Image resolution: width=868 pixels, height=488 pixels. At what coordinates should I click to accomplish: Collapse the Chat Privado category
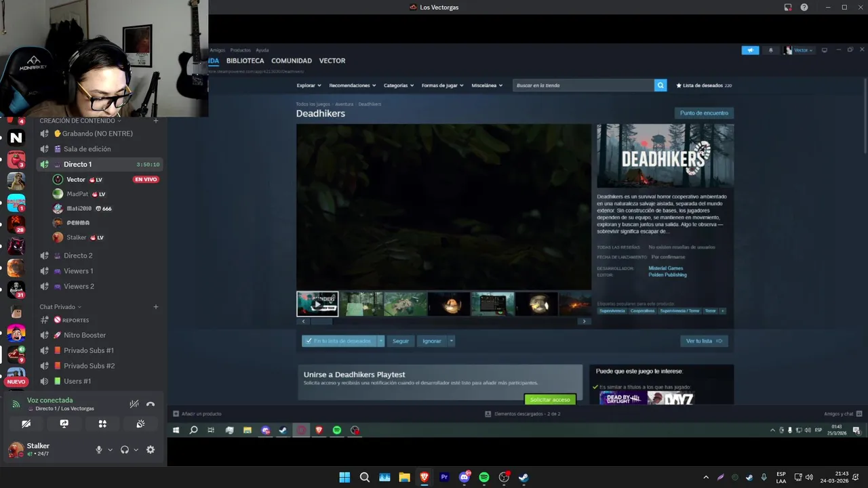[x=60, y=307]
